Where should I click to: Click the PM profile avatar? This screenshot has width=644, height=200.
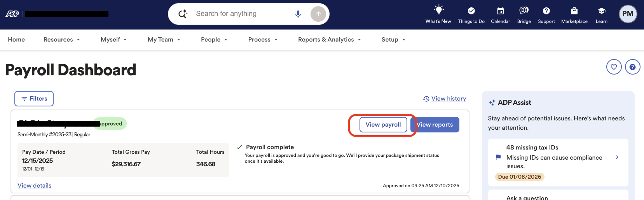(x=628, y=14)
